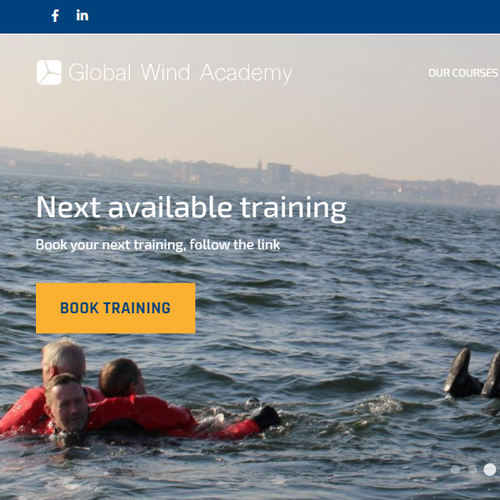
Task: Click the word "Wind" in the logo
Action: (x=165, y=72)
